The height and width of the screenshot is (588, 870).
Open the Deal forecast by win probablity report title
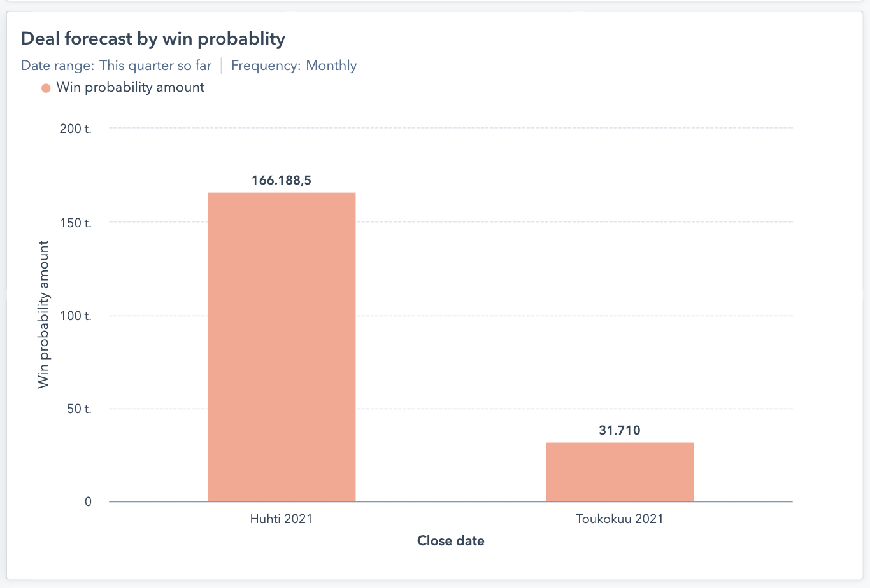[x=153, y=39]
